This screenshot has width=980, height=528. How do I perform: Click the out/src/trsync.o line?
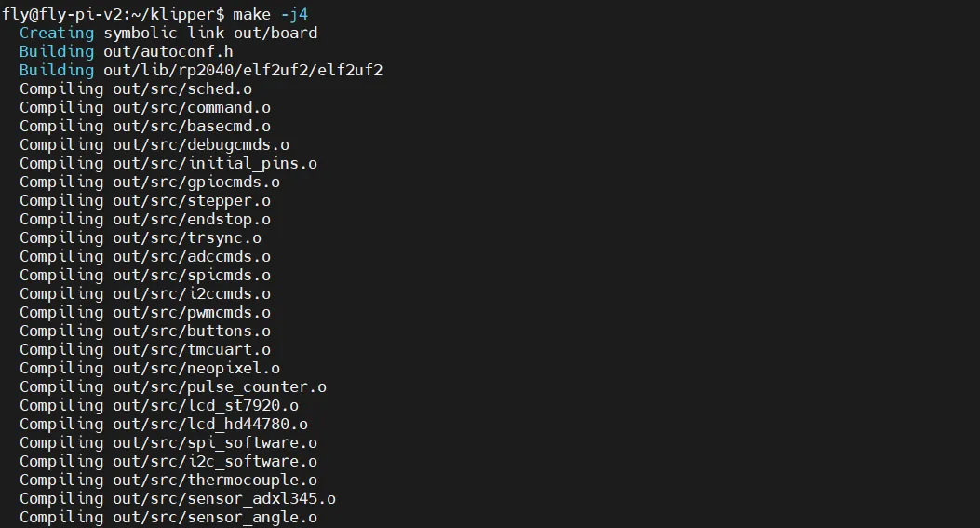coord(141,237)
